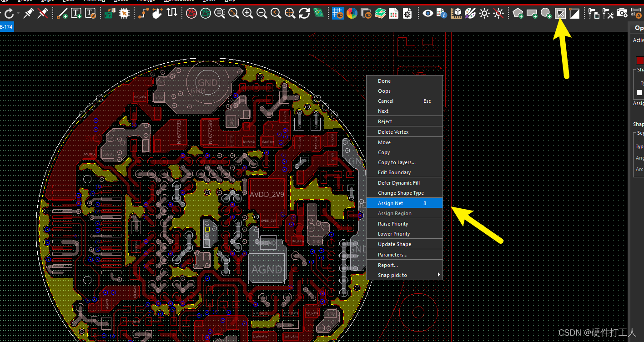Choose Edit Boundary in the context menu
644x342 pixels.
pos(405,172)
